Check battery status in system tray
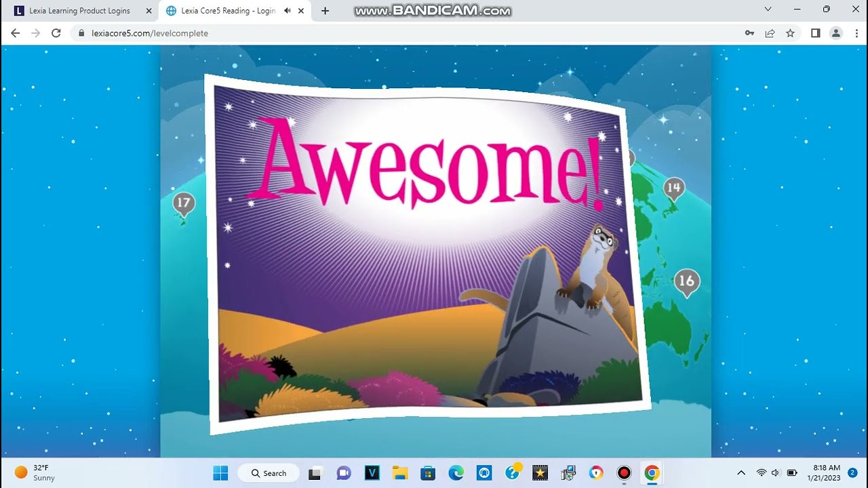This screenshot has width=868, height=488. click(x=791, y=473)
